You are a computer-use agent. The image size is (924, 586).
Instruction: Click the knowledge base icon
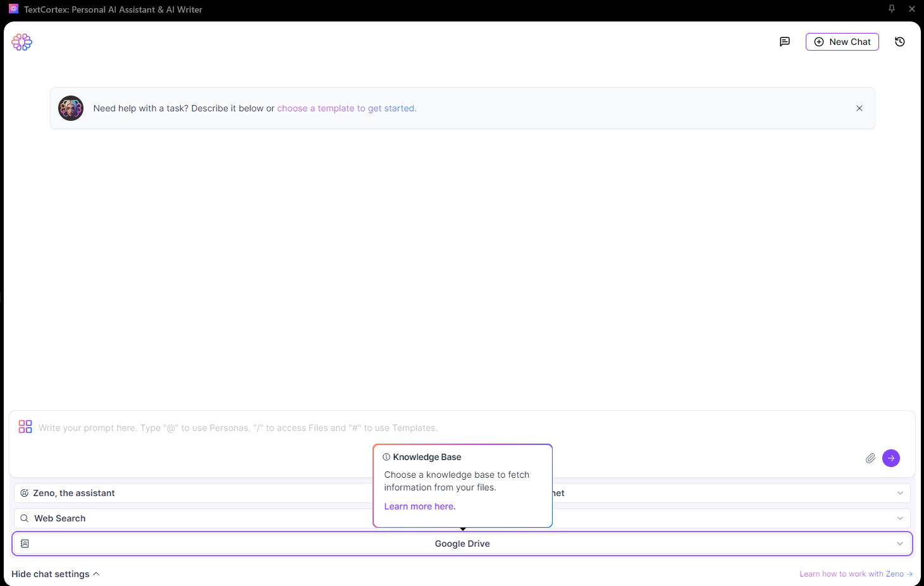[25, 544]
